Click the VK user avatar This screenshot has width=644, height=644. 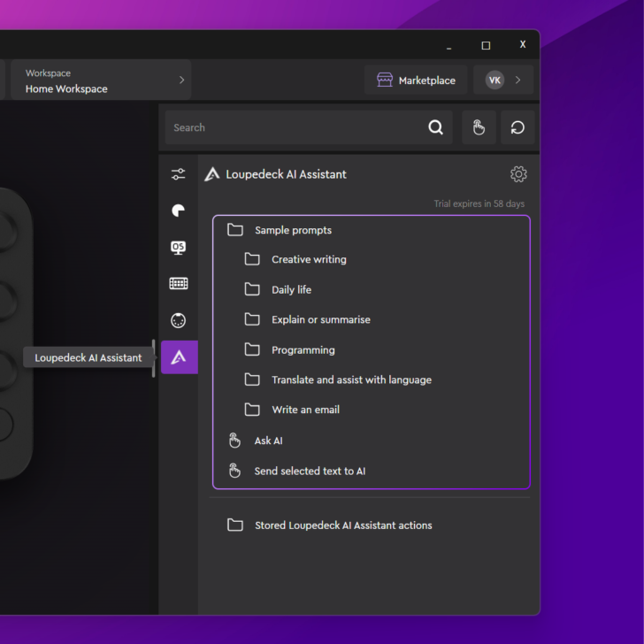[494, 80]
